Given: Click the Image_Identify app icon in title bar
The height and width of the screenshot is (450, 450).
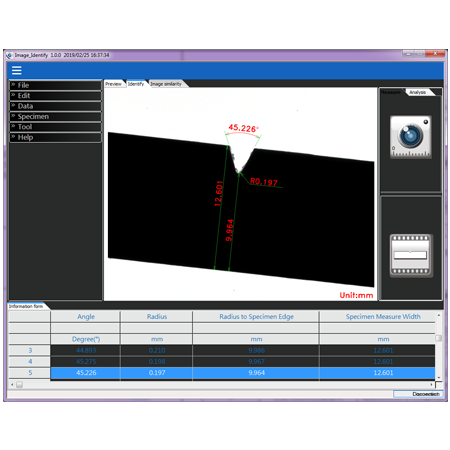Looking at the screenshot, I should point(9,55).
